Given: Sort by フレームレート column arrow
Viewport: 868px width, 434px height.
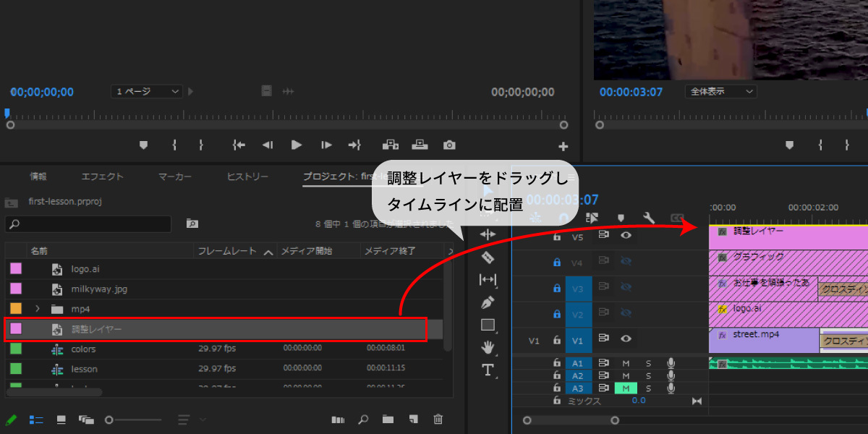Looking at the screenshot, I should point(268,252).
